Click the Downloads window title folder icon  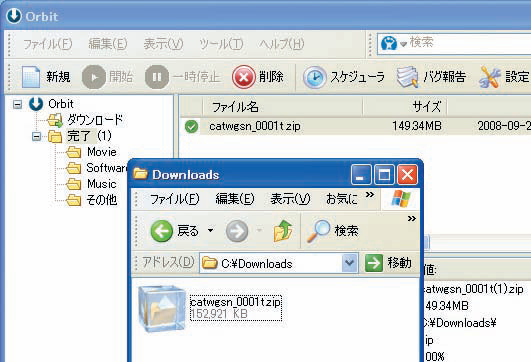point(140,174)
